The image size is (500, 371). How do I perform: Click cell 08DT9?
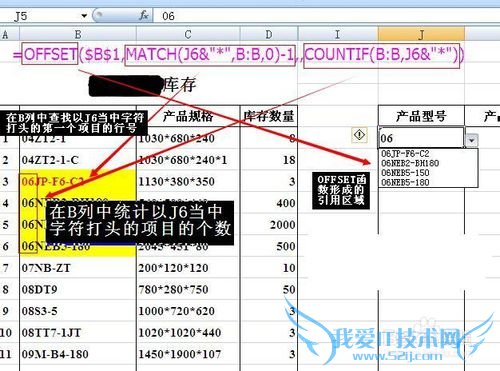tap(78, 289)
